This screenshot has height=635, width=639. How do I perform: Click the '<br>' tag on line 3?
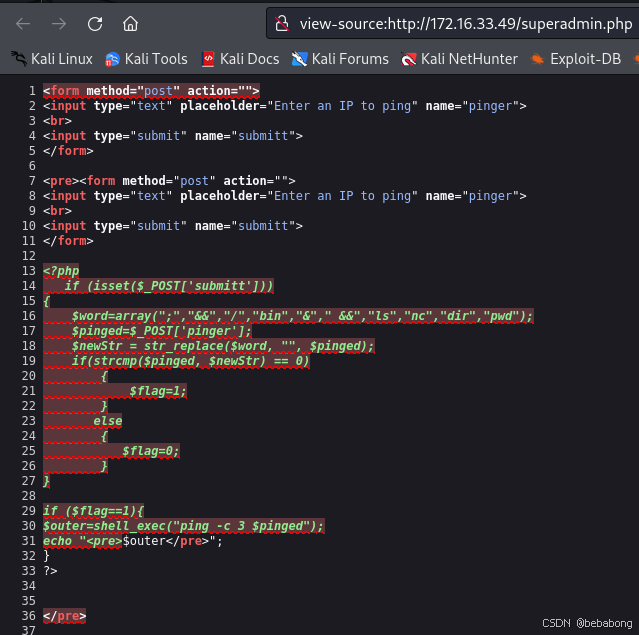pos(57,121)
